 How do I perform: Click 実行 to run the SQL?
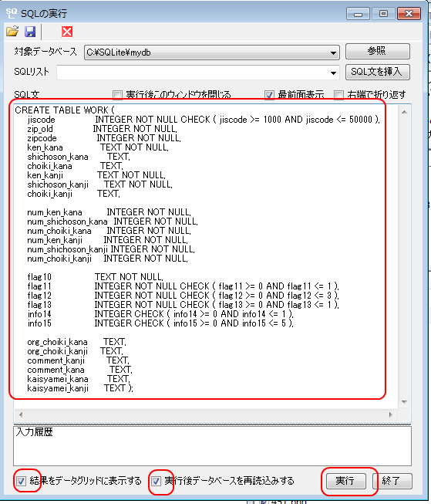345,481
